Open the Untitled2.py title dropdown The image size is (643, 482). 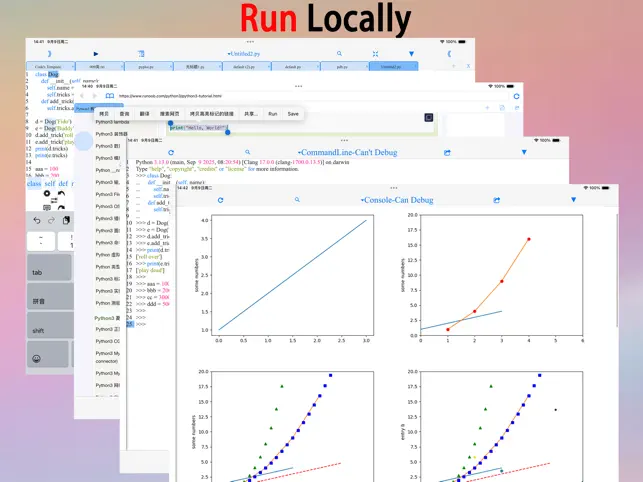click(x=244, y=54)
